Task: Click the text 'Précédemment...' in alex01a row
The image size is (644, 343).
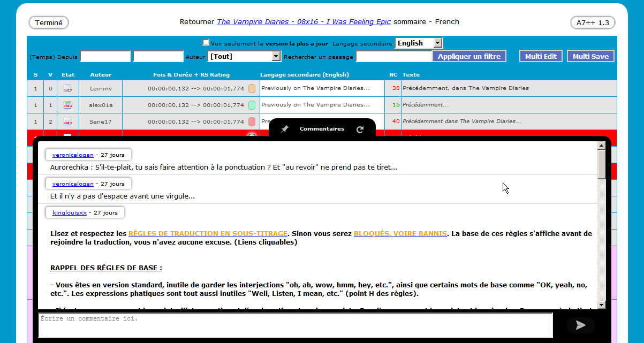Action: 426,105
